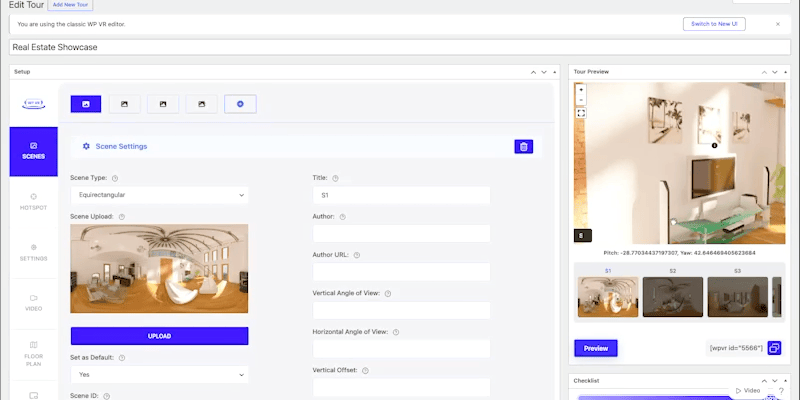Viewport: 800px width, 400px height.
Task: Show help for Scene ID
Action: (107, 396)
